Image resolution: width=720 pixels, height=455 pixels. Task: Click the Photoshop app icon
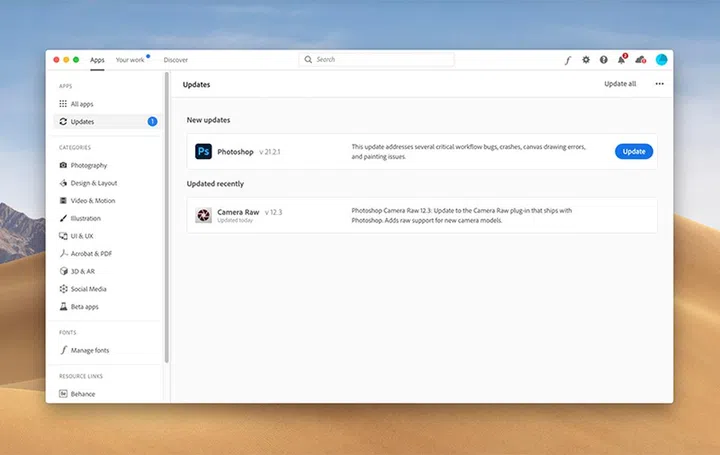pos(202,151)
